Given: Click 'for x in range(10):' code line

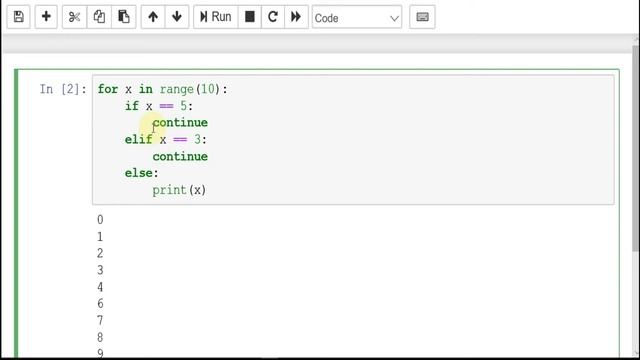Looking at the screenshot, I should tap(162, 89).
